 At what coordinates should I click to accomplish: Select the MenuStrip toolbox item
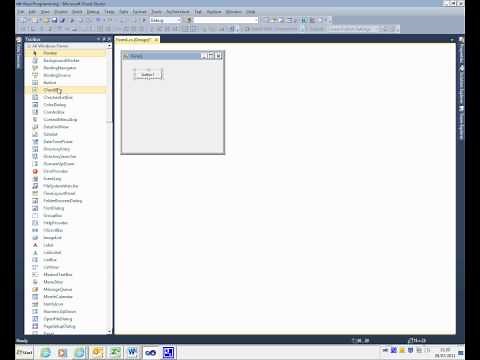(66, 282)
